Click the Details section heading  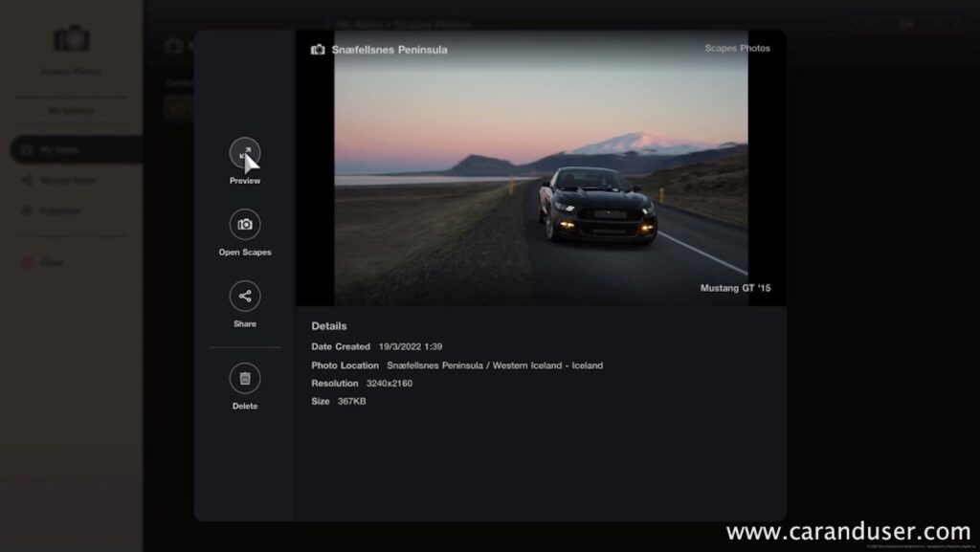[x=329, y=326]
